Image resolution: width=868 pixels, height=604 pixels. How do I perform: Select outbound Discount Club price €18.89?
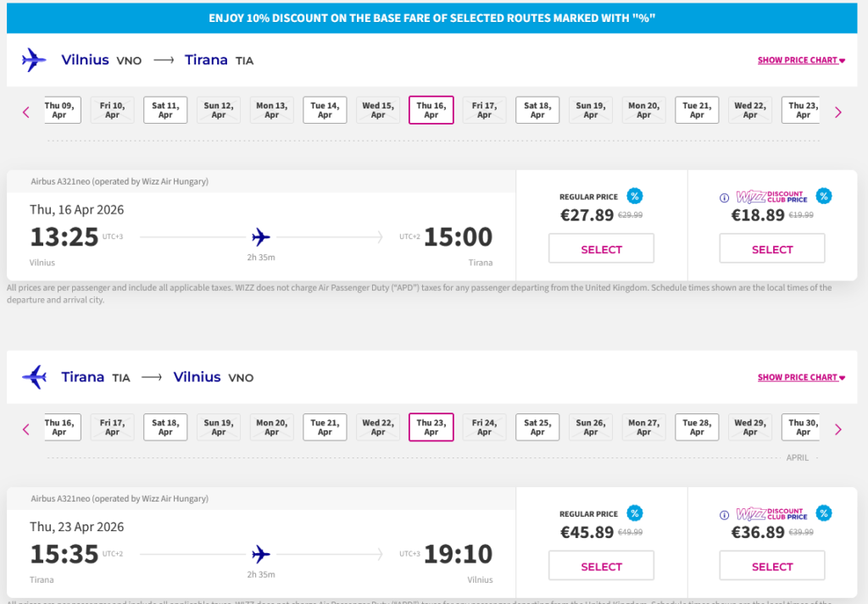[771, 249]
